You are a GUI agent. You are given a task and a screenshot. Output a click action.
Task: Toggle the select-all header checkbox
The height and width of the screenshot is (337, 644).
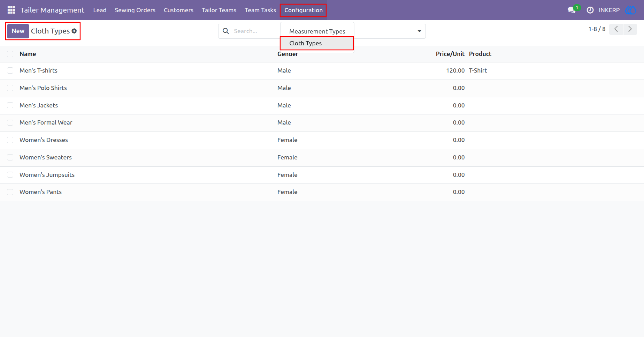10,54
